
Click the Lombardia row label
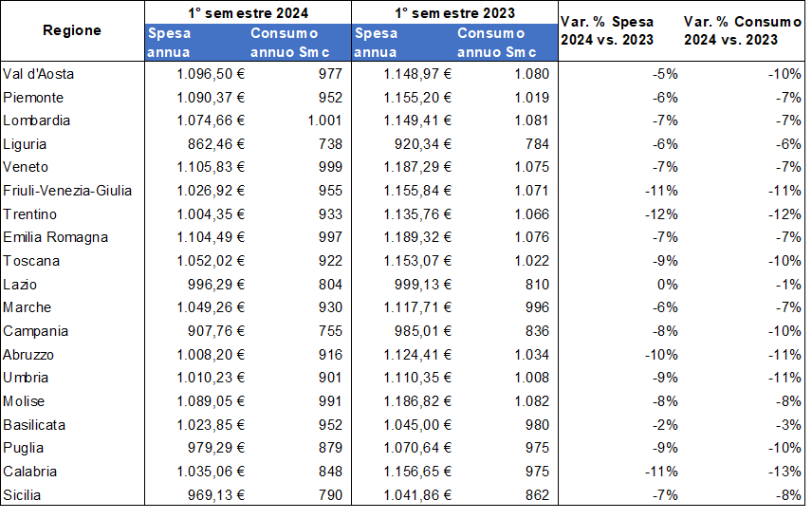coord(37,120)
